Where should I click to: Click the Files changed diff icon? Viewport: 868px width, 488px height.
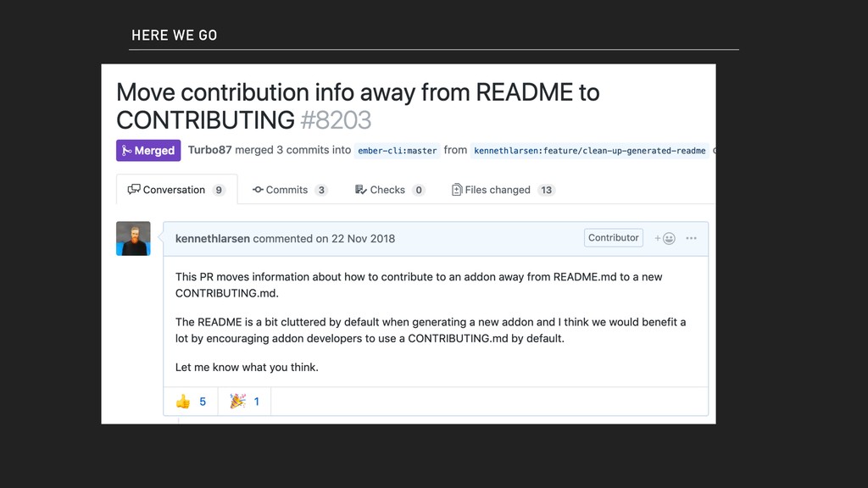coord(457,190)
